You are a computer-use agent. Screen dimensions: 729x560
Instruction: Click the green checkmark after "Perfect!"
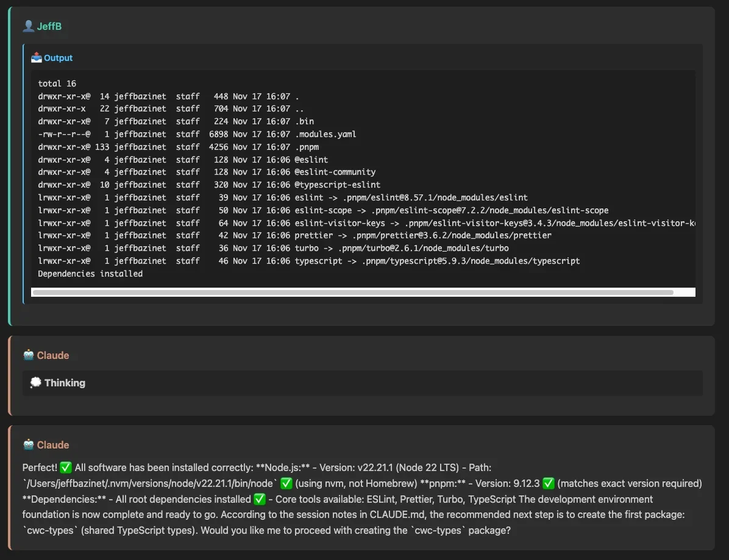[x=66, y=468]
